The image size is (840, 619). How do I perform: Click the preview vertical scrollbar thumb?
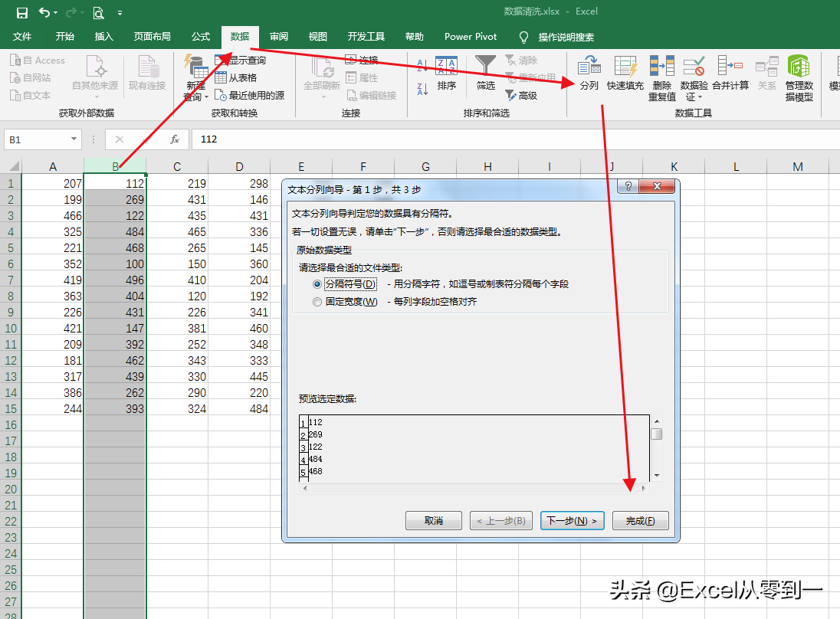(x=657, y=434)
